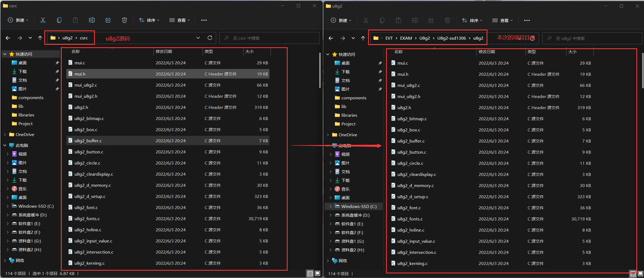The image size is (644, 278).
Task: Click U8g2-ssd1306 breadcrumb in u8g2 address bar
Action: pos(452,38)
